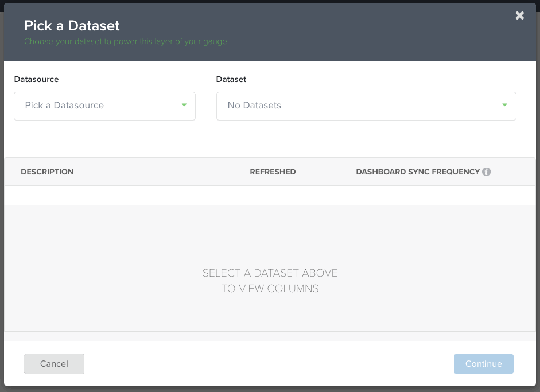Viewport: 540px width, 392px height.
Task: Click the Cancel button
Action: click(54, 364)
